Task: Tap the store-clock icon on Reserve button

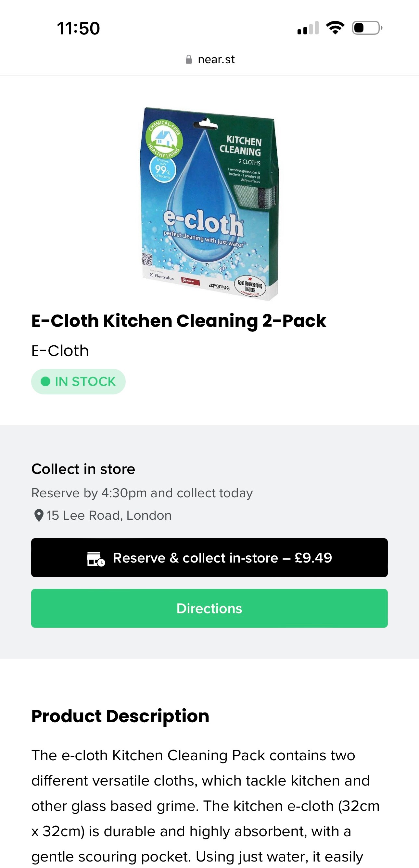Action: point(96,559)
